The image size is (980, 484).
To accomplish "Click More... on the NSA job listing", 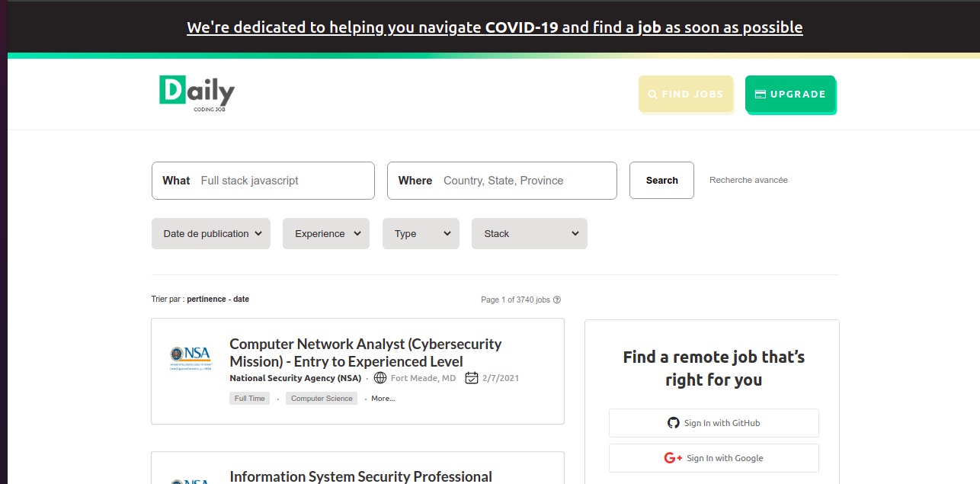I will 382,398.
